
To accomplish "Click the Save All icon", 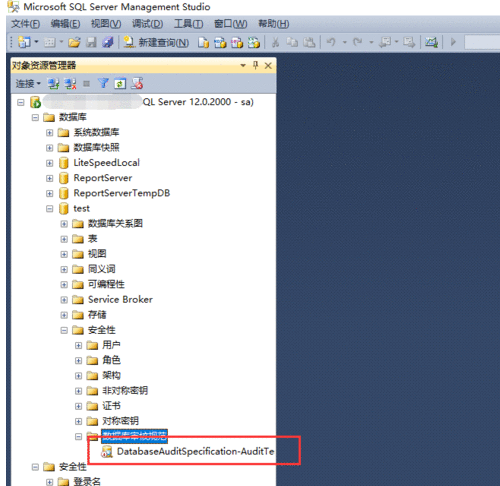I will click(x=108, y=42).
